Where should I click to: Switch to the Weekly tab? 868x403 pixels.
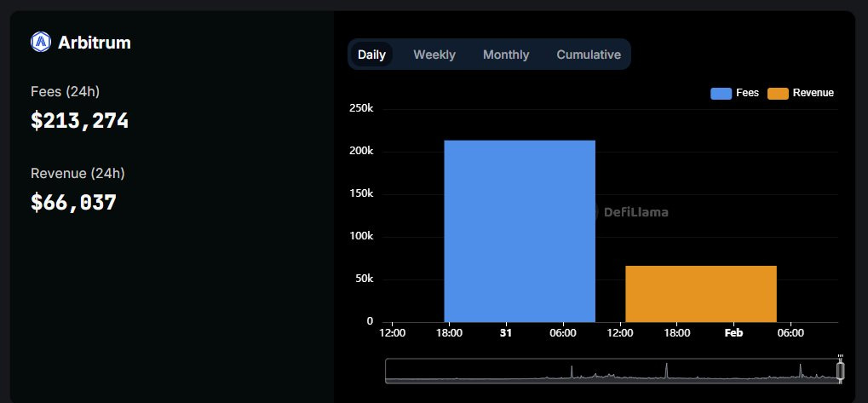pos(434,55)
